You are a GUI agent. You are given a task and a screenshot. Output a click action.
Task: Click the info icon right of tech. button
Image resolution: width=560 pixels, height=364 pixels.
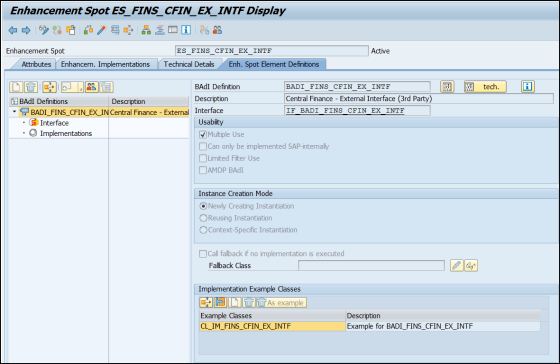pos(528,86)
